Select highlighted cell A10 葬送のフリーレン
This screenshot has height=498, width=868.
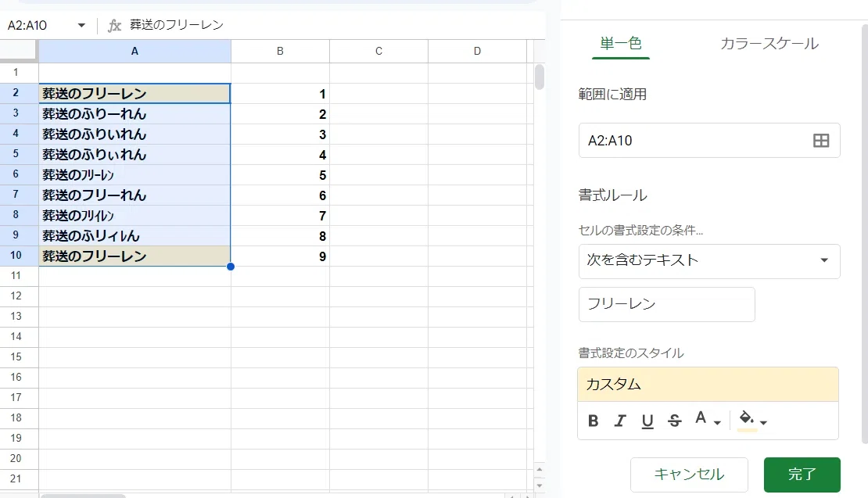[135, 256]
